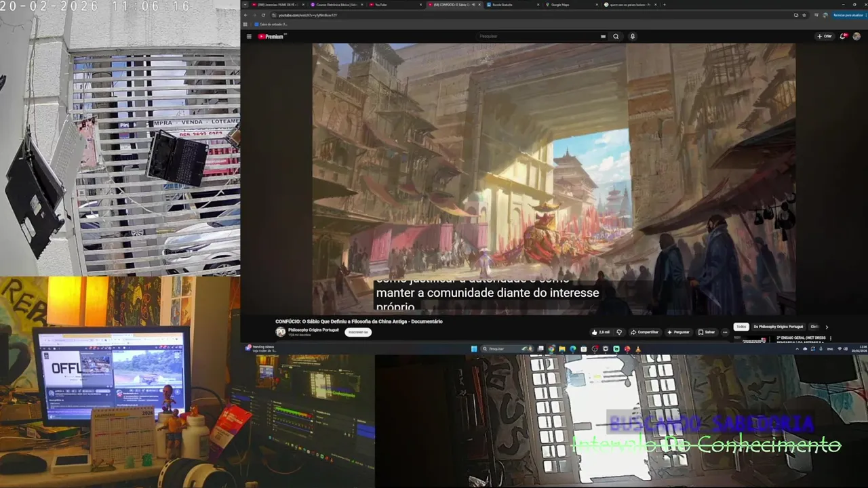Open Google Chrome from the taskbar
The image size is (868, 488).
click(551, 348)
